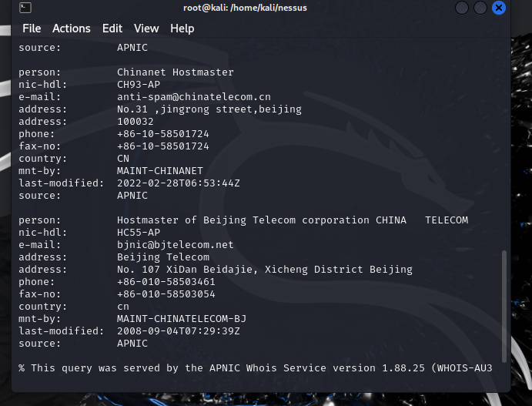
Task: Click the bjnic@bjtelecom.net email address
Action: (176, 245)
